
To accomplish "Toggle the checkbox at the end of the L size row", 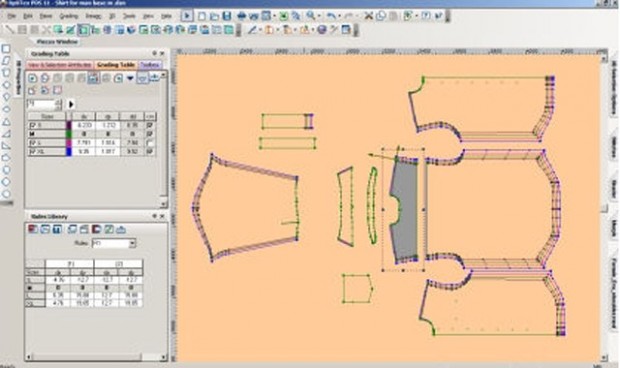I will pos(150,143).
